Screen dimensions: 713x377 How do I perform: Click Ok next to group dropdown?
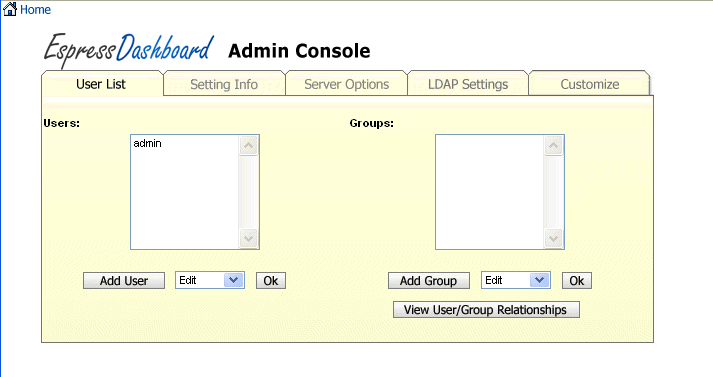(x=577, y=281)
